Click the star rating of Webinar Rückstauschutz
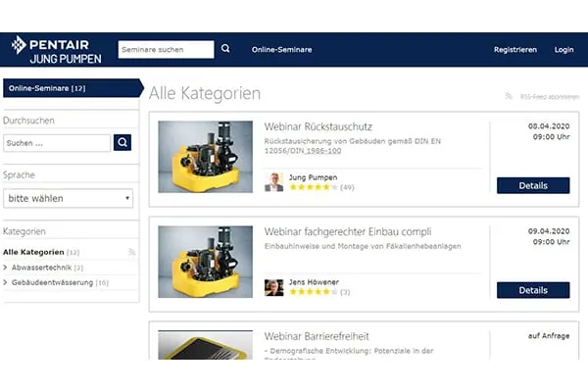The height and width of the screenshot is (392, 588). point(312,187)
